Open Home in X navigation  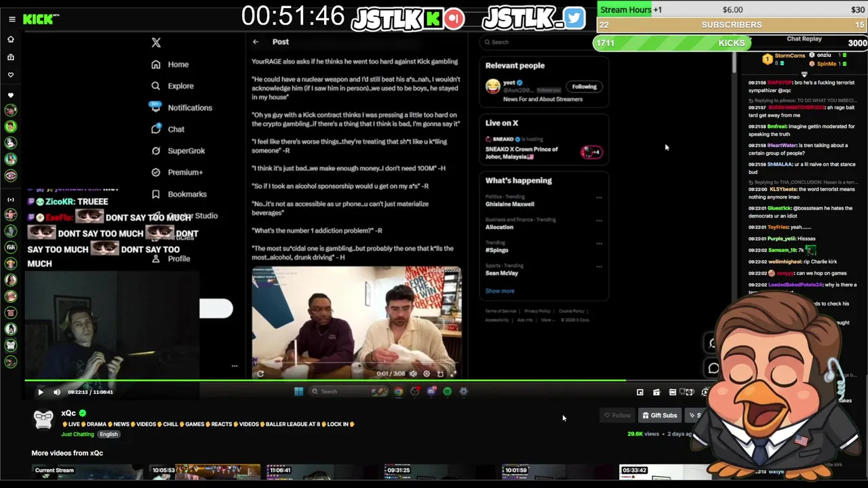(170, 64)
